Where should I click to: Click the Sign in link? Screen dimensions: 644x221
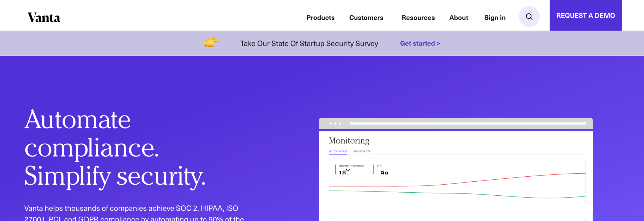click(x=495, y=18)
